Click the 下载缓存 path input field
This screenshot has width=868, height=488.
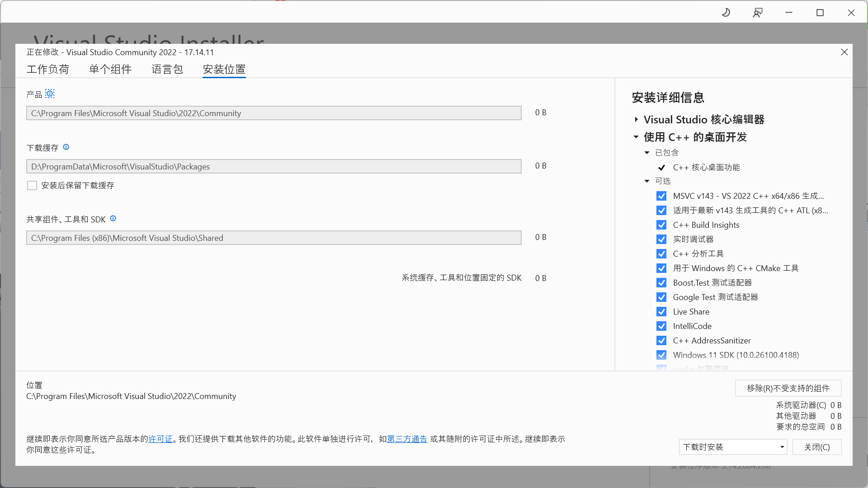coord(274,166)
